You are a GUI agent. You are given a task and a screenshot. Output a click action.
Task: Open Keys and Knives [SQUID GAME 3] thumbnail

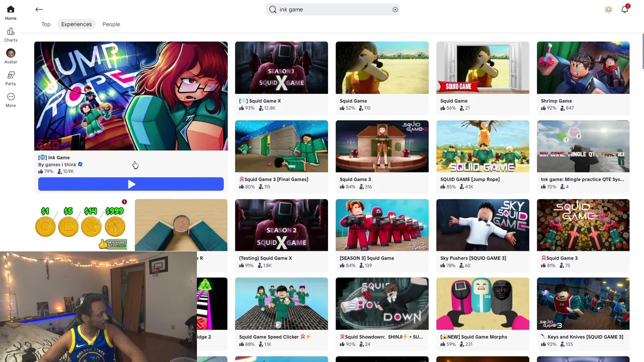pos(583,304)
